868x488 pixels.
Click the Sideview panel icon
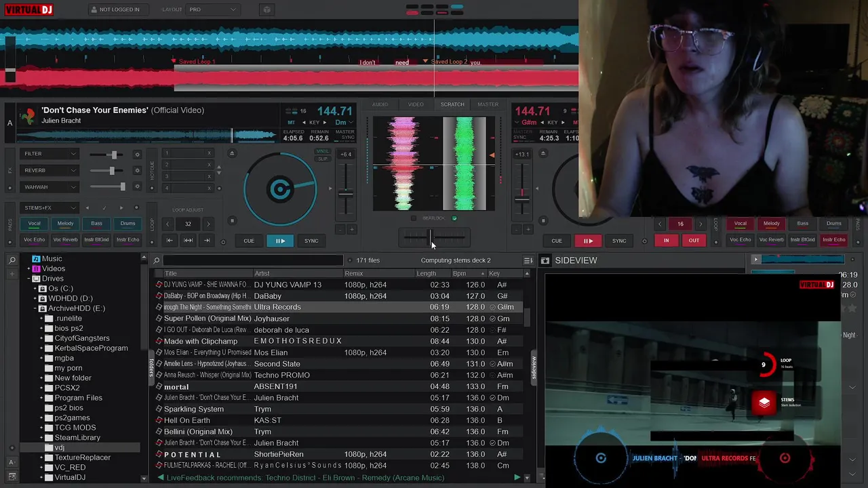tap(545, 260)
